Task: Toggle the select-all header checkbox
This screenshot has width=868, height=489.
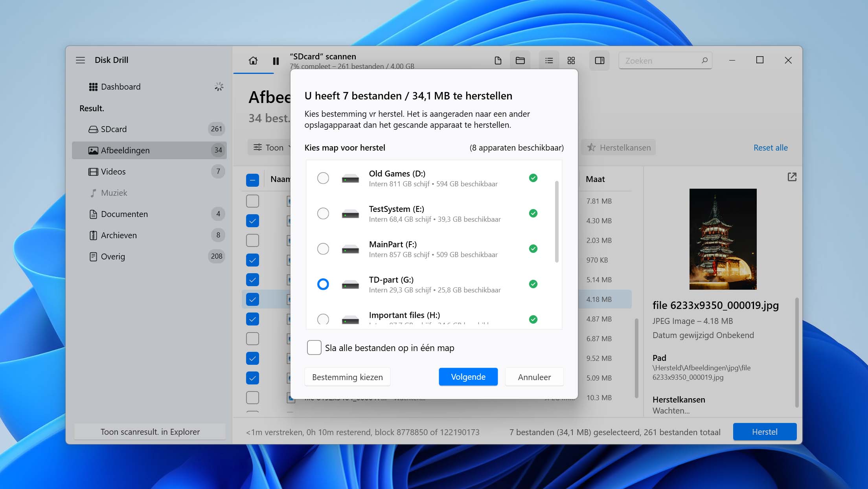Action: (252, 180)
